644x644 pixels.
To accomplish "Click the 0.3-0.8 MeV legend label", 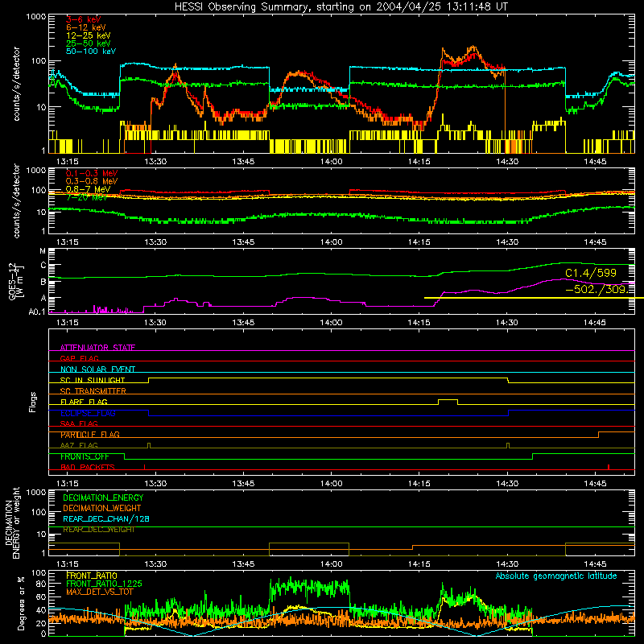I will tap(92, 181).
